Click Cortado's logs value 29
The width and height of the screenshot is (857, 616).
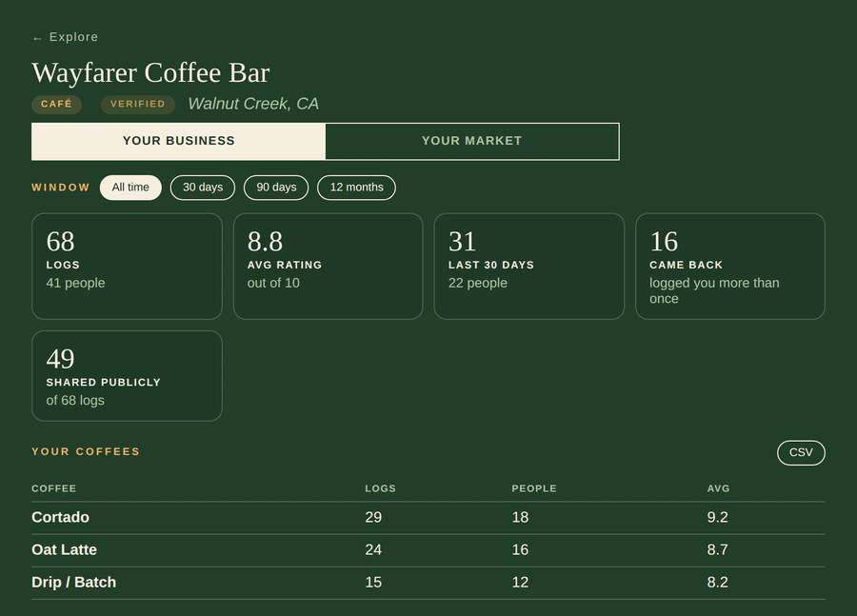click(373, 517)
